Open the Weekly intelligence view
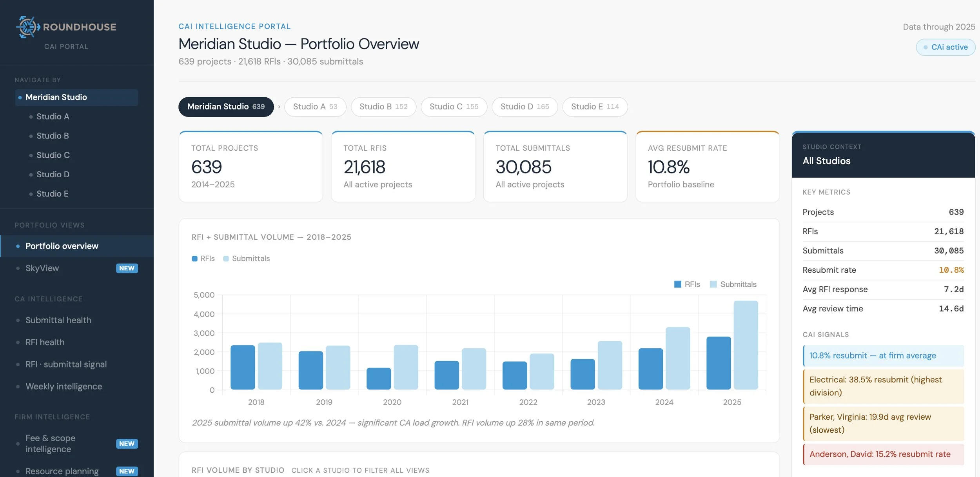The image size is (980, 477). 64,386
